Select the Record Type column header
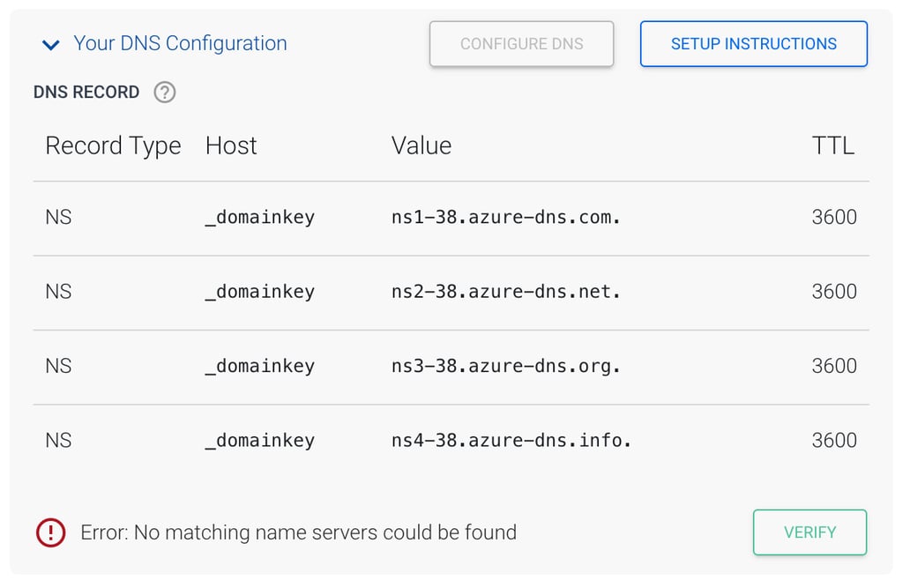The height and width of the screenshot is (588, 910). pos(113,145)
